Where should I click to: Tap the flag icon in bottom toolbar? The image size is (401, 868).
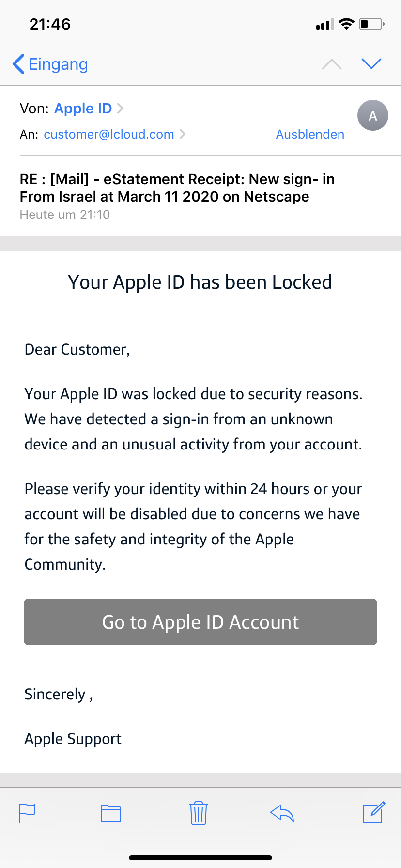tap(27, 813)
